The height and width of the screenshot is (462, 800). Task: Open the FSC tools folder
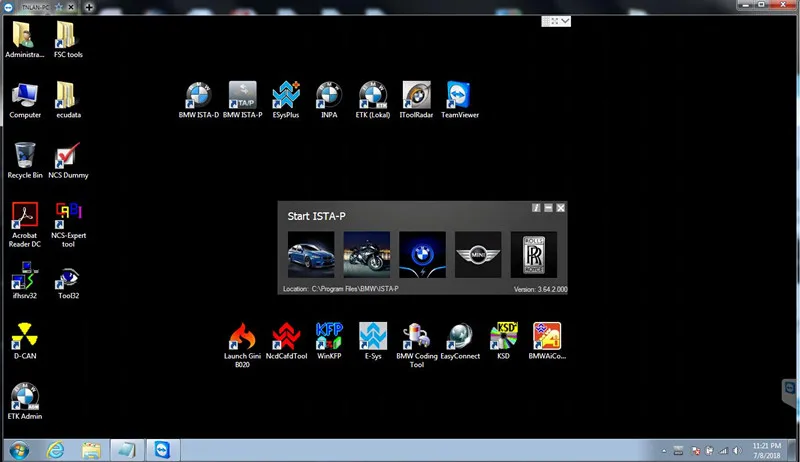coord(68,40)
